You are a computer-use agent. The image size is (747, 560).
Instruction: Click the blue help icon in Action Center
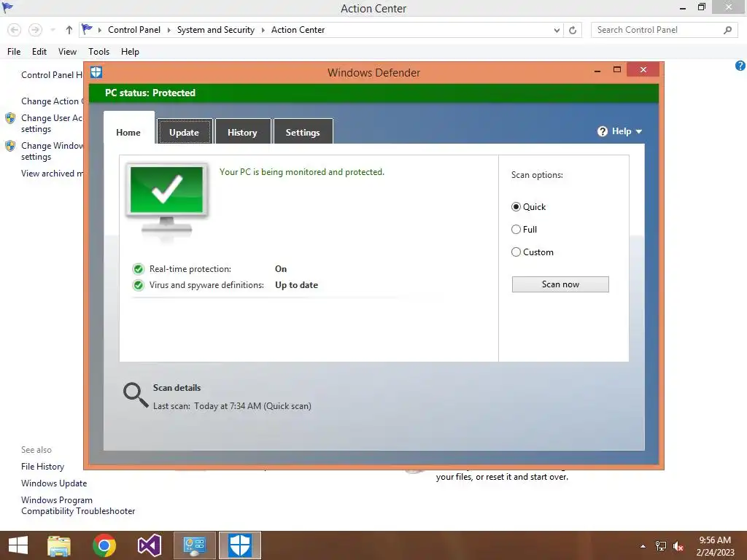tap(740, 66)
